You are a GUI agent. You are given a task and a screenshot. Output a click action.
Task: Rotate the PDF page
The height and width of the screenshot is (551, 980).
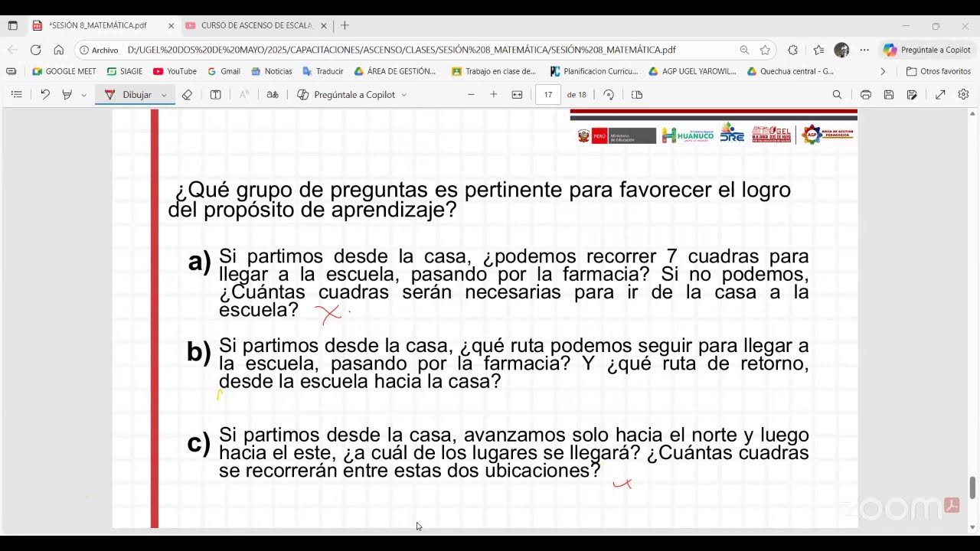[x=609, y=95]
